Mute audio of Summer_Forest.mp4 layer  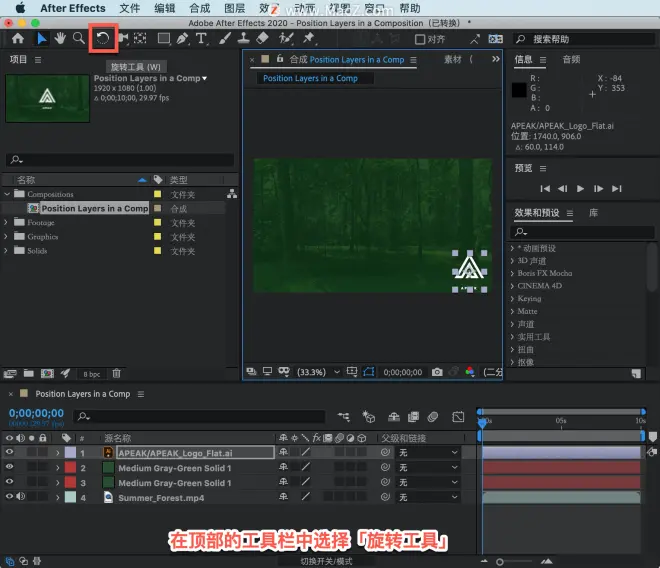[x=20, y=496]
